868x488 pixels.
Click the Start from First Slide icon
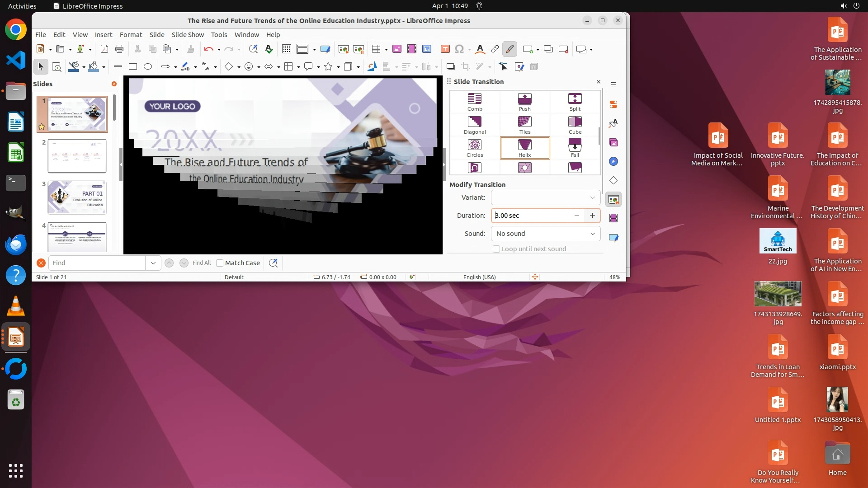point(343,49)
